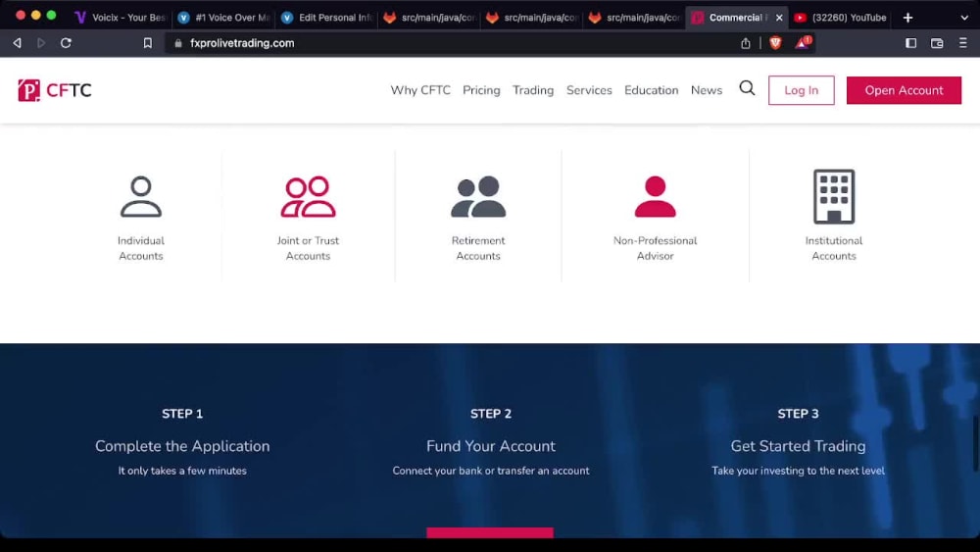Select the Institutional Accounts building icon

(834, 196)
